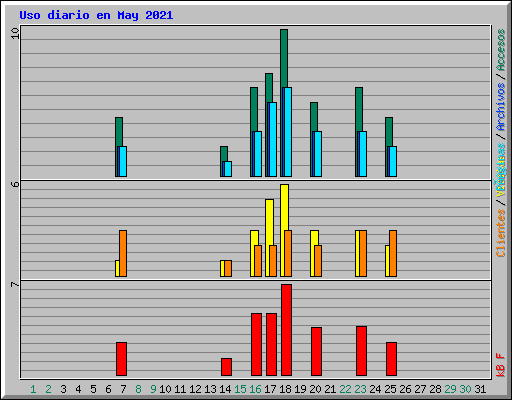Screen dimensions: 512x400
Task: Select the 'Accesos' legend label
Action: (x=501, y=50)
